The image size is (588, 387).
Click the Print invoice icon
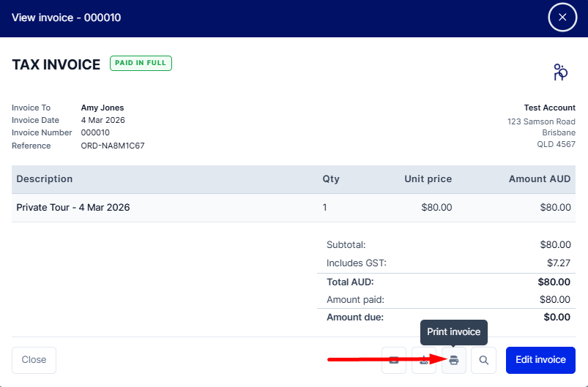point(454,360)
